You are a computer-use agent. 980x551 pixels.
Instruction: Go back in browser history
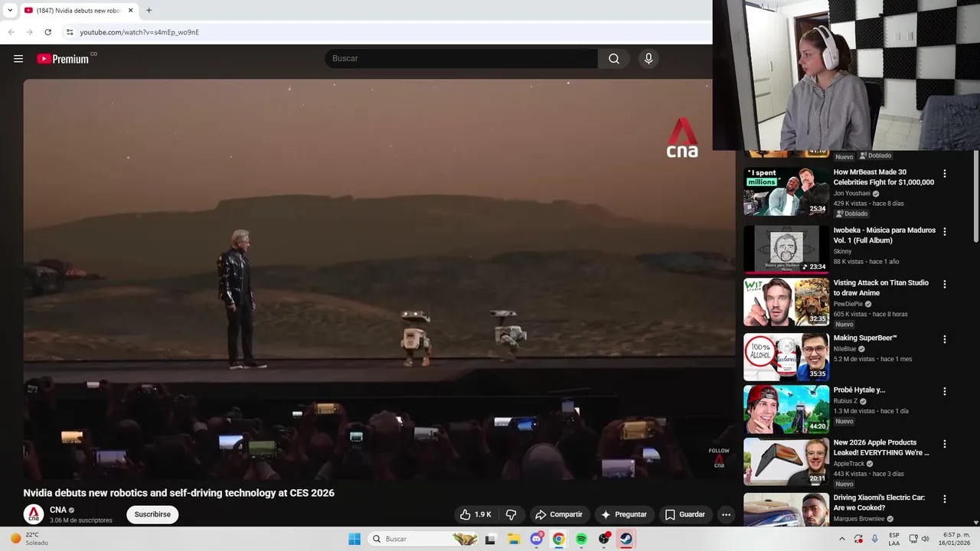(x=11, y=32)
